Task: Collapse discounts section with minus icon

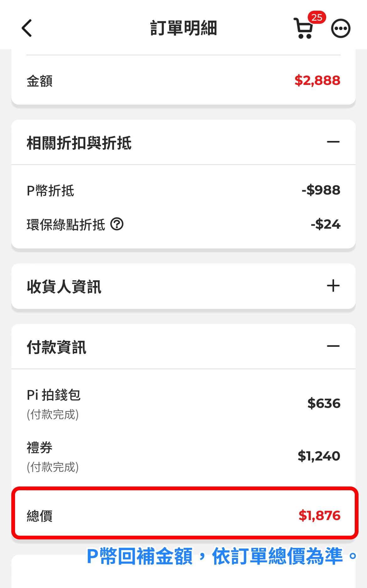Action: (333, 142)
